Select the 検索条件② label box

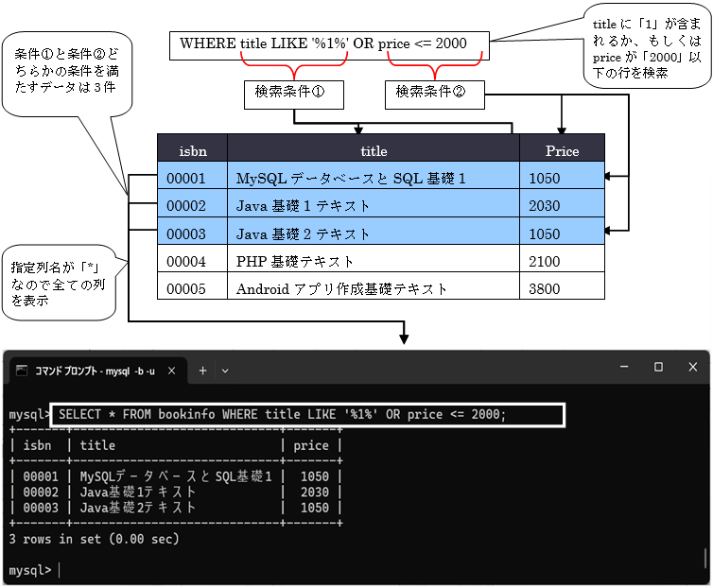click(x=434, y=93)
